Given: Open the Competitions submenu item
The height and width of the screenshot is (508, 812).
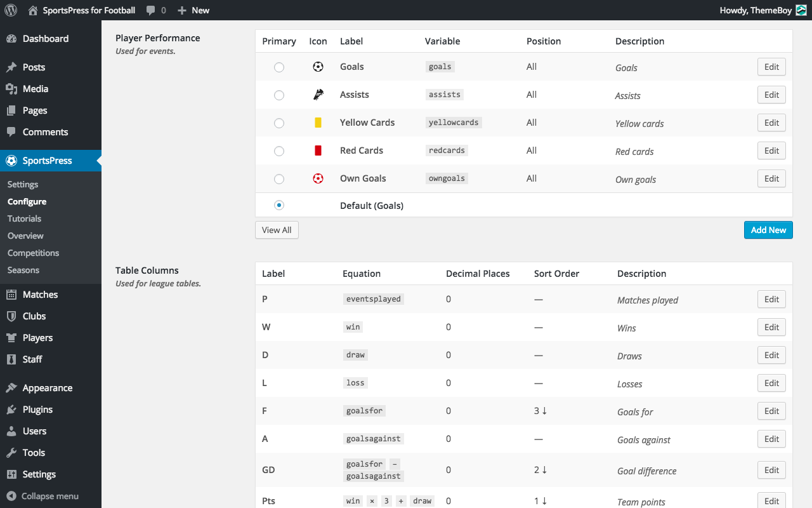Looking at the screenshot, I should [33, 253].
